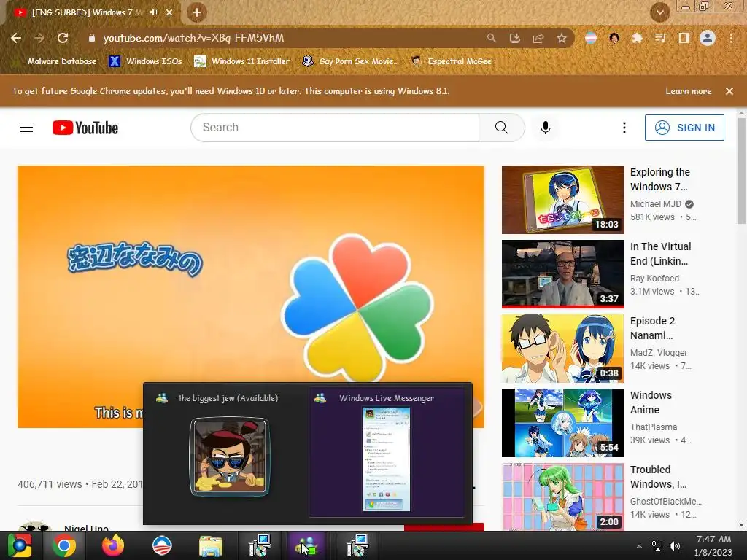Open the In The Virtual End thumbnail
Screen dimensions: 747x560
click(562, 274)
